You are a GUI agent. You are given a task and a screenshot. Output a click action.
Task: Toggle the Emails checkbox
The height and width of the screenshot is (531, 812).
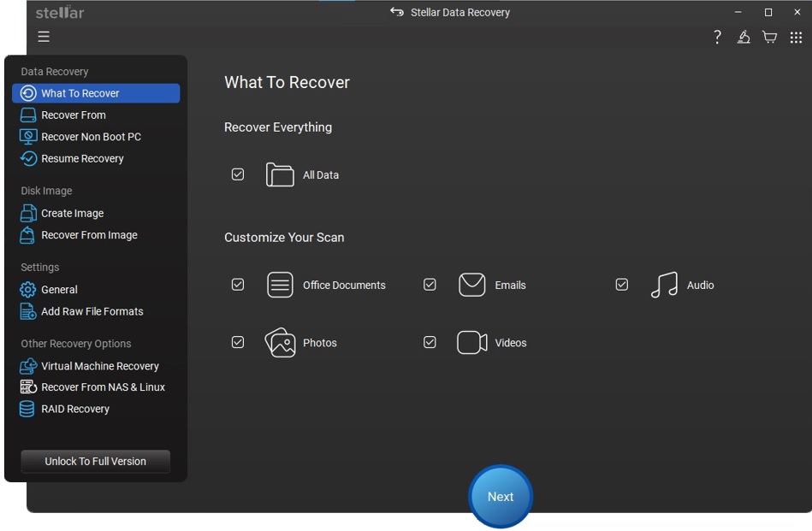pos(430,285)
